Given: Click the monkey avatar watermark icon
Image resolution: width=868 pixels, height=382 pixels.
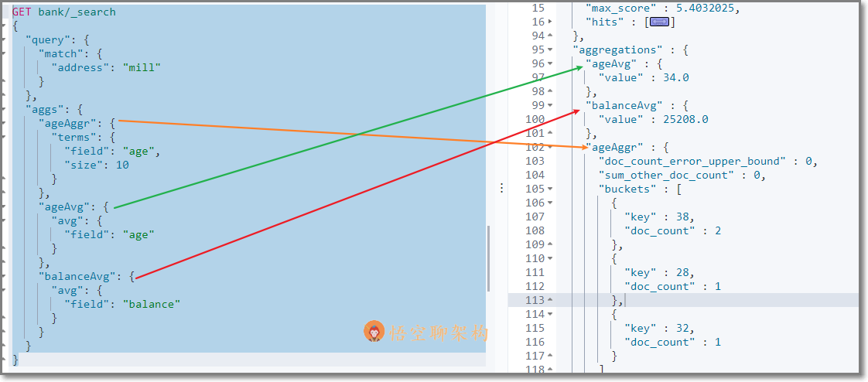Looking at the screenshot, I should click(x=374, y=332).
